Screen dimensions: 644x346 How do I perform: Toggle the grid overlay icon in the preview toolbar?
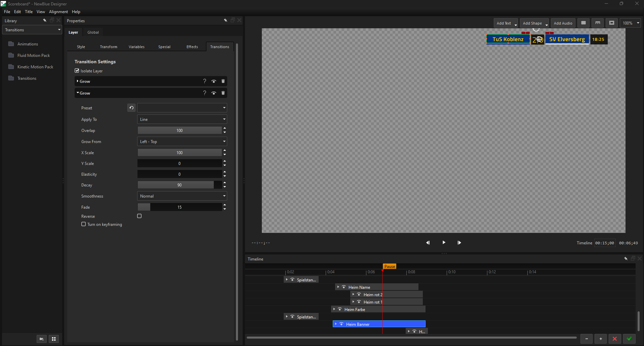tap(583, 23)
